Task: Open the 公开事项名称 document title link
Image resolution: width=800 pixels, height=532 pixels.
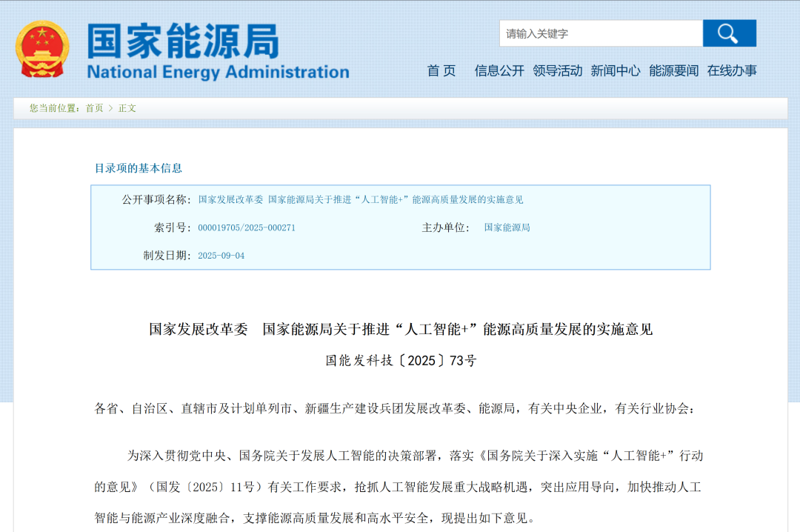Action: 360,199
